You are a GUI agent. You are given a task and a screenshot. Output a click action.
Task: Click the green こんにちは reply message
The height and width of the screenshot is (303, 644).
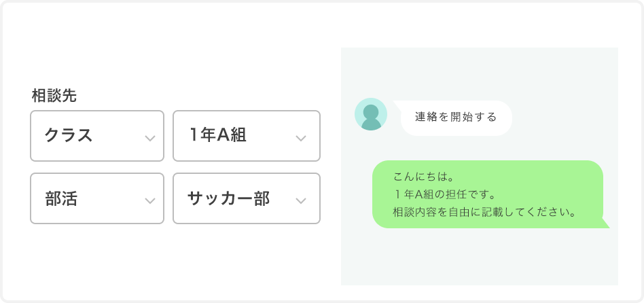[488, 194]
